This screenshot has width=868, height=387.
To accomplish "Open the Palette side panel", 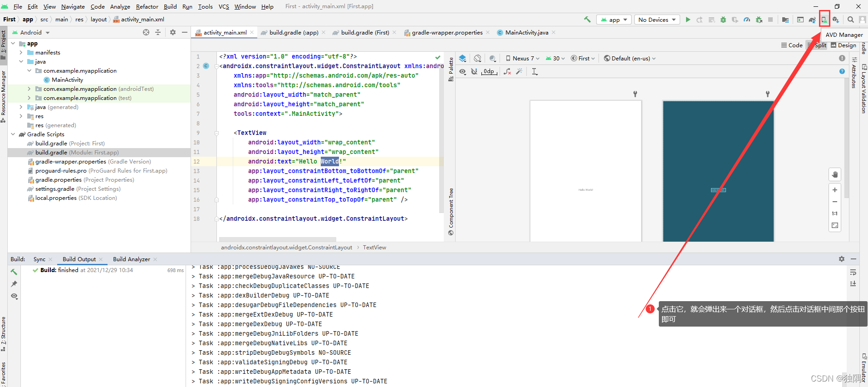I will coord(451,69).
